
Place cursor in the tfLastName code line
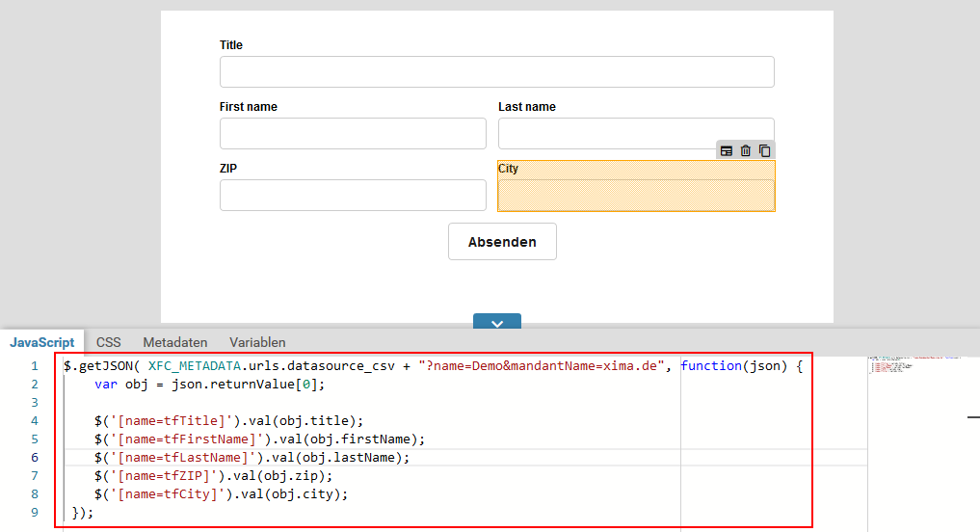(x=251, y=458)
